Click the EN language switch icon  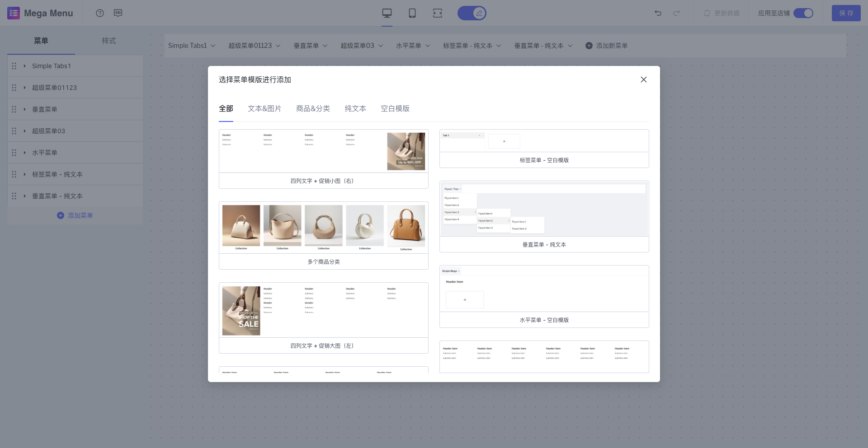(x=118, y=13)
